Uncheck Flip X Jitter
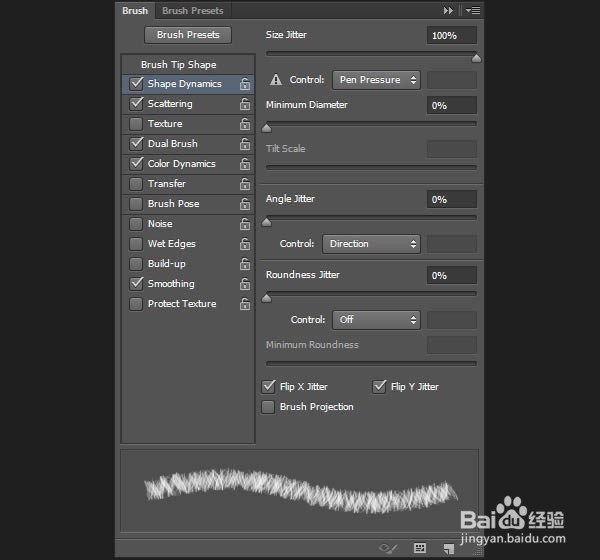This screenshot has width=600, height=560. (x=268, y=387)
